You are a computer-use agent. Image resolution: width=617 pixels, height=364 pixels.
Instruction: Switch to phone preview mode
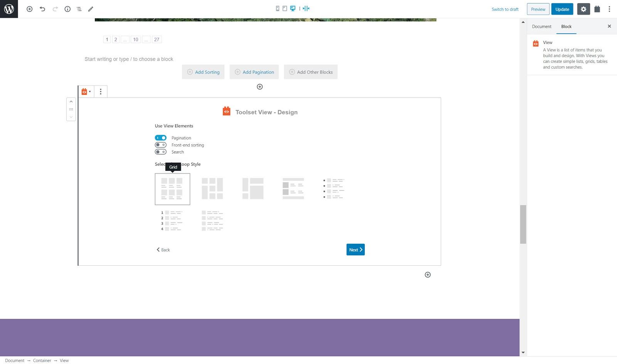click(277, 8)
